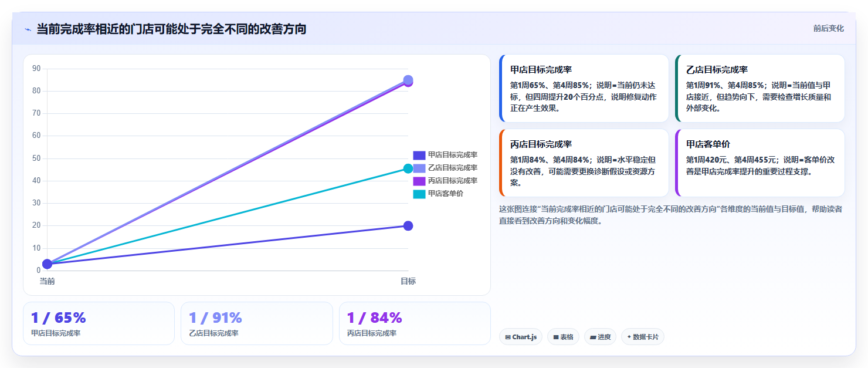Click the 前后变化 tag in header

828,28
